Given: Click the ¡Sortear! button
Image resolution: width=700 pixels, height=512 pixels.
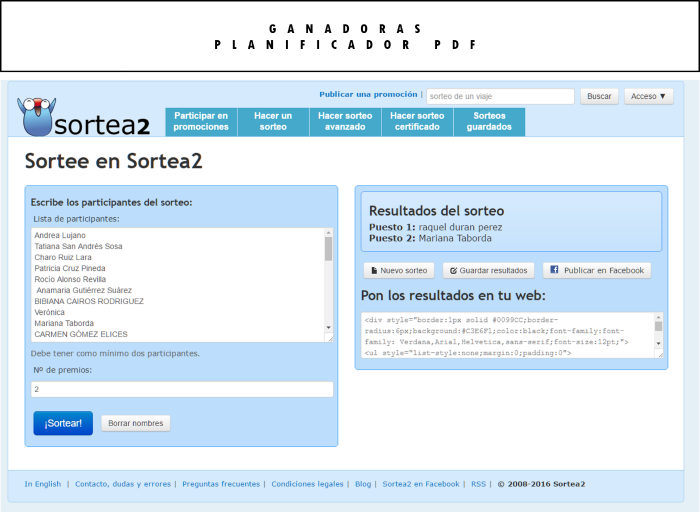Looking at the screenshot, I should [63, 423].
